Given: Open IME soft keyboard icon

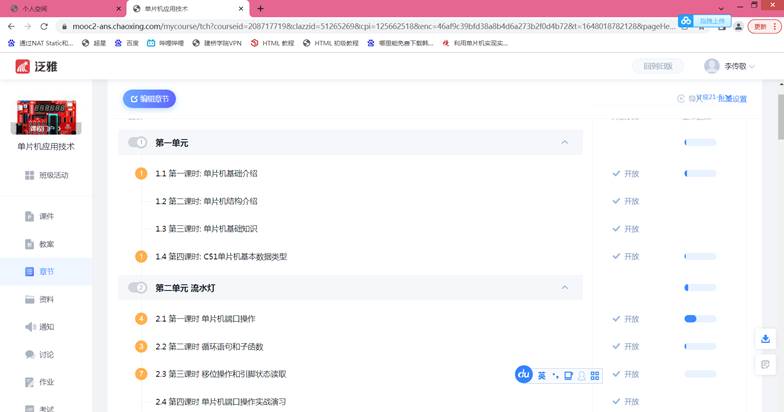Looking at the screenshot, I should [x=568, y=376].
